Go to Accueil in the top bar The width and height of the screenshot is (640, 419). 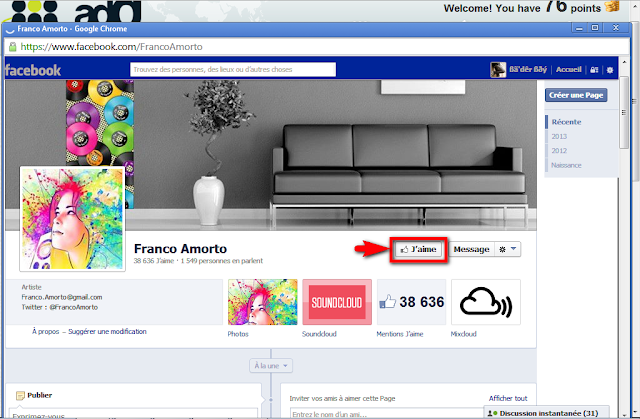click(568, 70)
